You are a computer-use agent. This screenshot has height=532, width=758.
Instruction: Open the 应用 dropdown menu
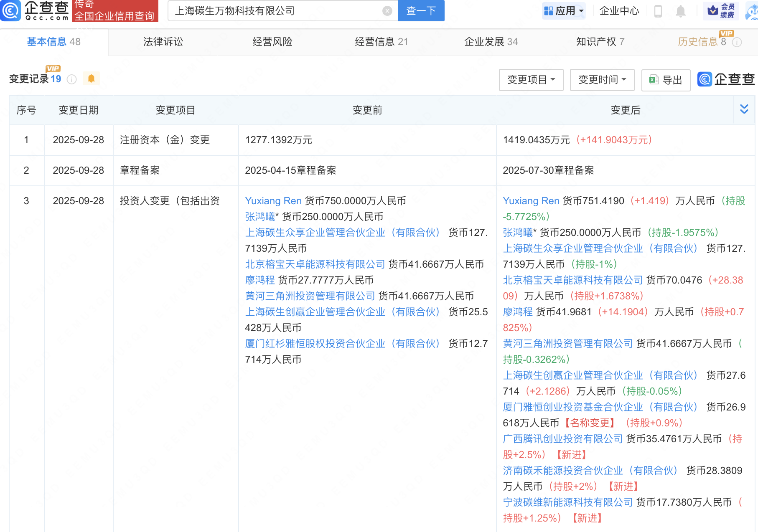564,11
